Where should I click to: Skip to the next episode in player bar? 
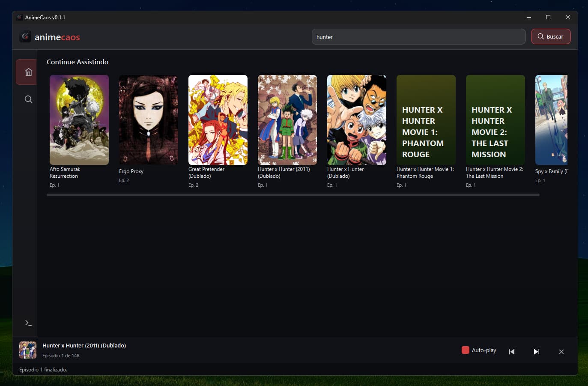tap(536, 351)
